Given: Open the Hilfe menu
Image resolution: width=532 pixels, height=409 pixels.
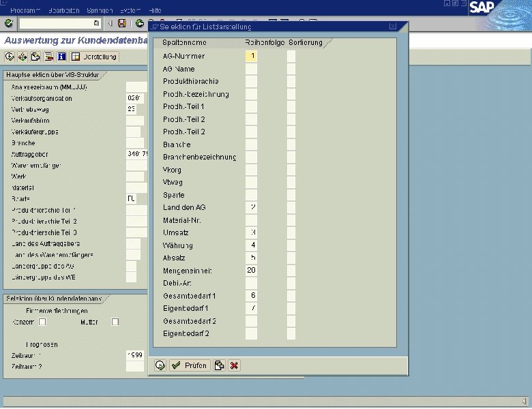Looking at the screenshot, I should tap(155, 10).
